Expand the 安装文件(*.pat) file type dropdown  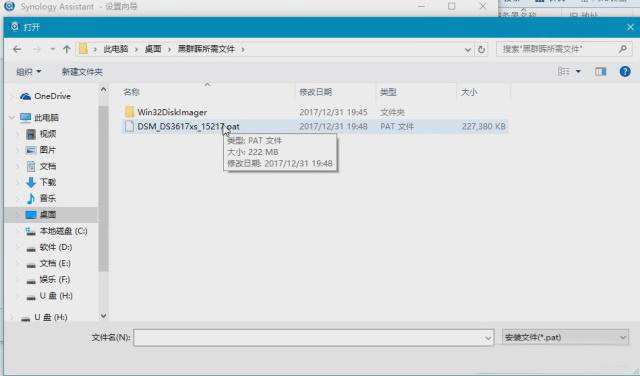coord(565,337)
